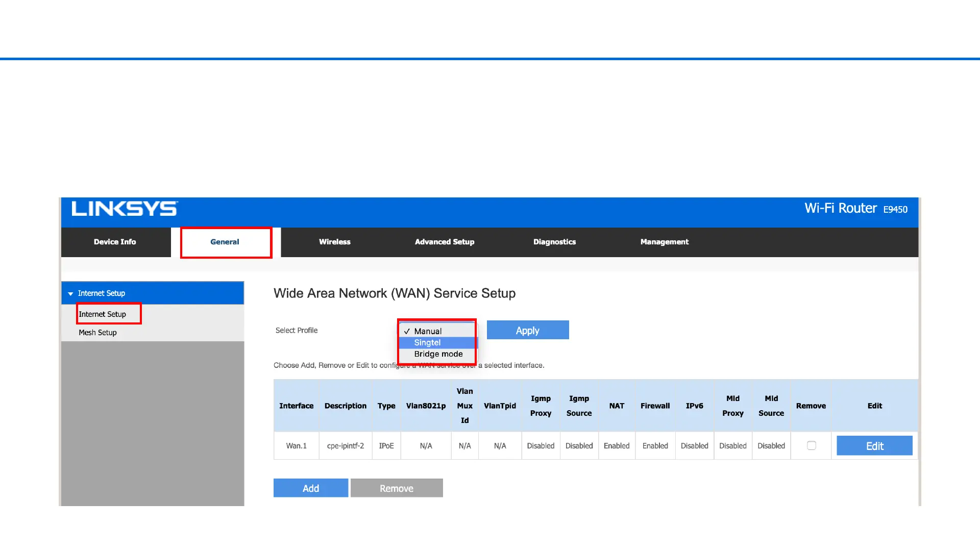Tick the Remove checkbox for Wan.1
Viewport: 980px width, 551px height.
[x=811, y=445]
